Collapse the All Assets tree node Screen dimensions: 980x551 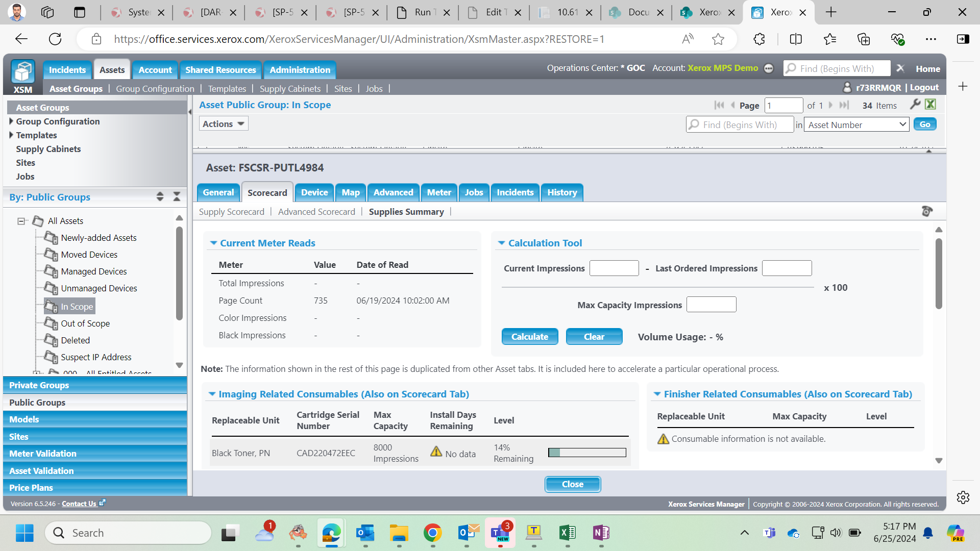click(21, 221)
